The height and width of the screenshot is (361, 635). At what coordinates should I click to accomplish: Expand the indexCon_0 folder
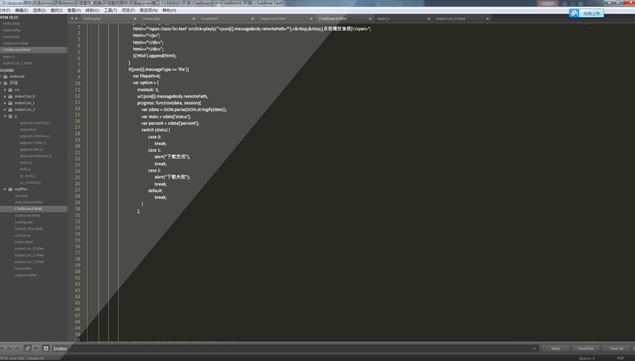pyautogui.click(x=5, y=96)
